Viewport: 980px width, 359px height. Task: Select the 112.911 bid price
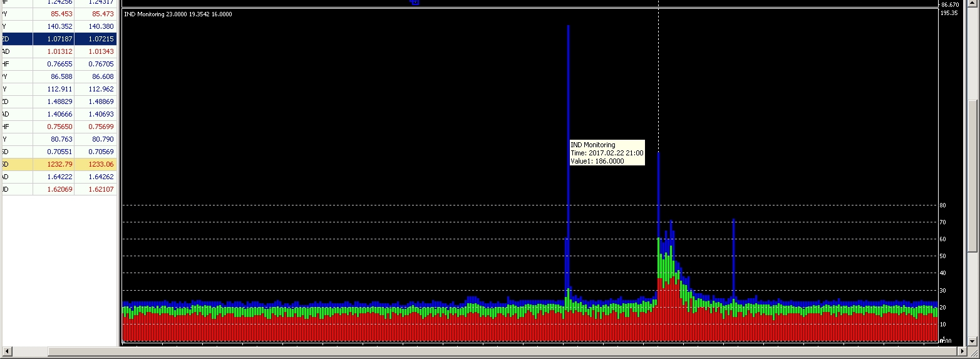pos(53,89)
